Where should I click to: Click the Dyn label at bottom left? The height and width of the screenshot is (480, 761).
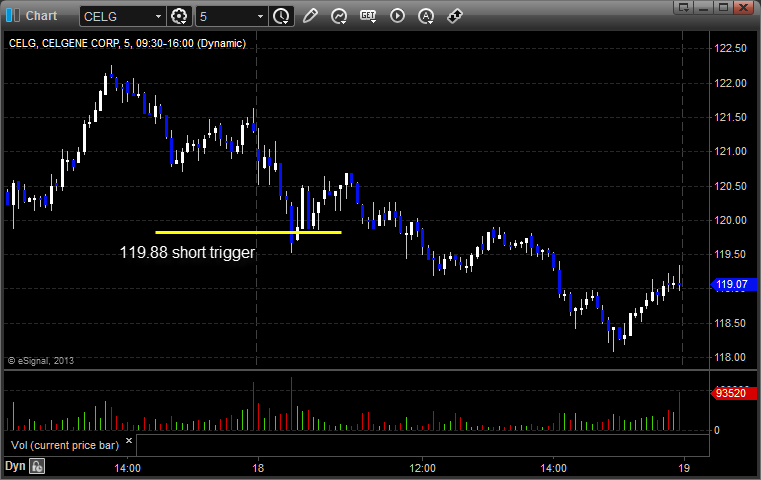pyautogui.click(x=15, y=466)
